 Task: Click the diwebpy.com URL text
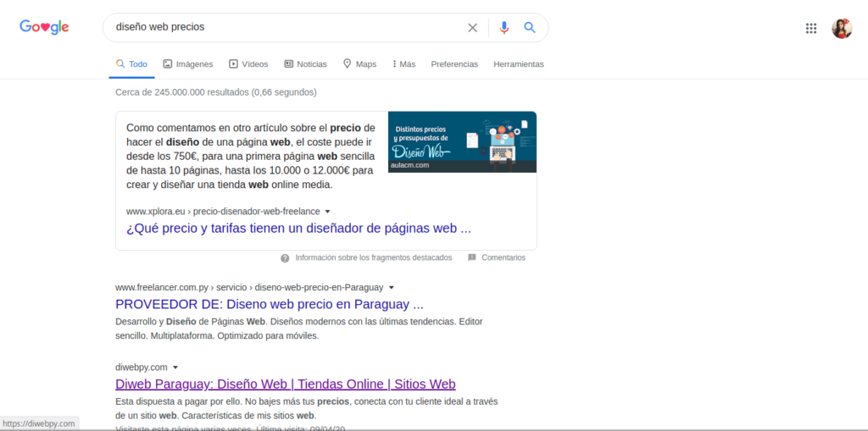142,367
